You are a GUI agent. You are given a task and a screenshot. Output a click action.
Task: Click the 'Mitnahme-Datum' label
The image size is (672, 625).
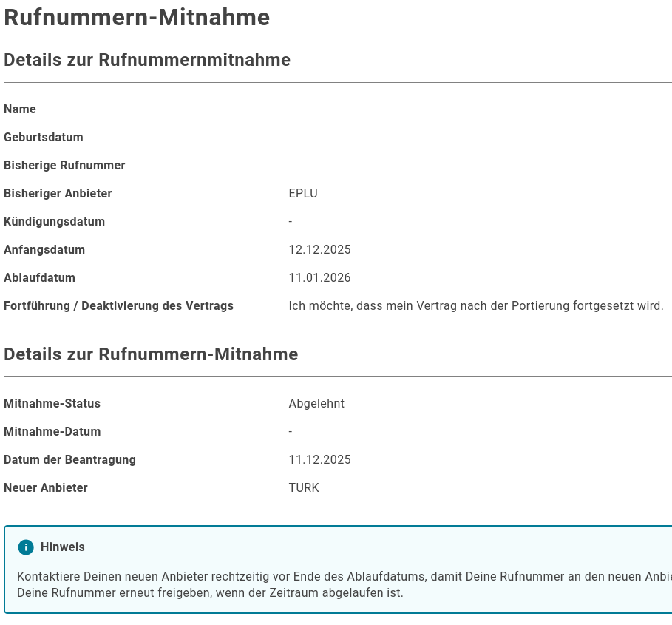tap(52, 432)
